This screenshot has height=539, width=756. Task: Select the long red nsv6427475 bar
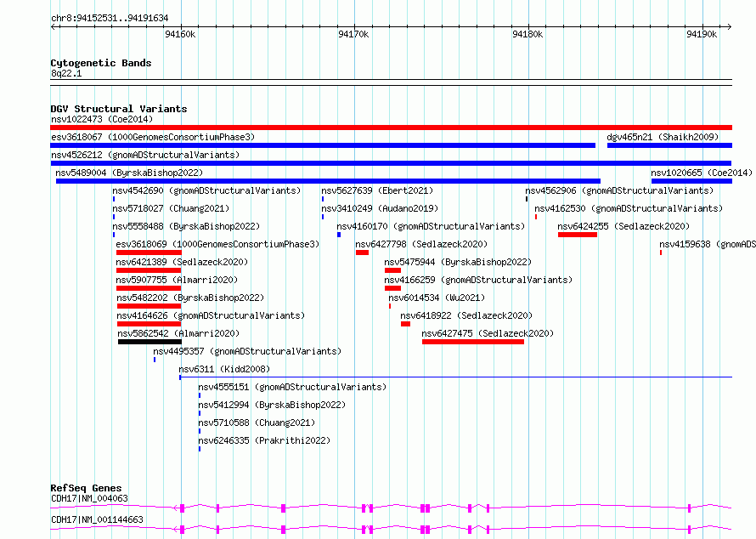(473, 342)
